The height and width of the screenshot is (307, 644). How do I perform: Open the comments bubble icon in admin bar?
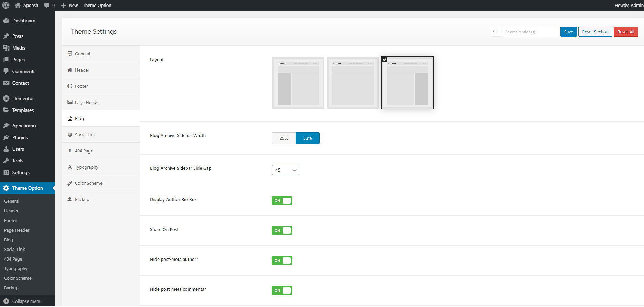(47, 5)
